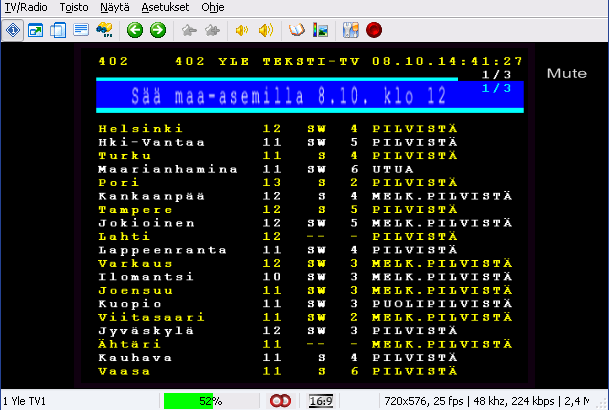Image resolution: width=610 pixels, height=412 pixels.
Task: Click the stereo audio icon in status bar
Action: [280, 401]
